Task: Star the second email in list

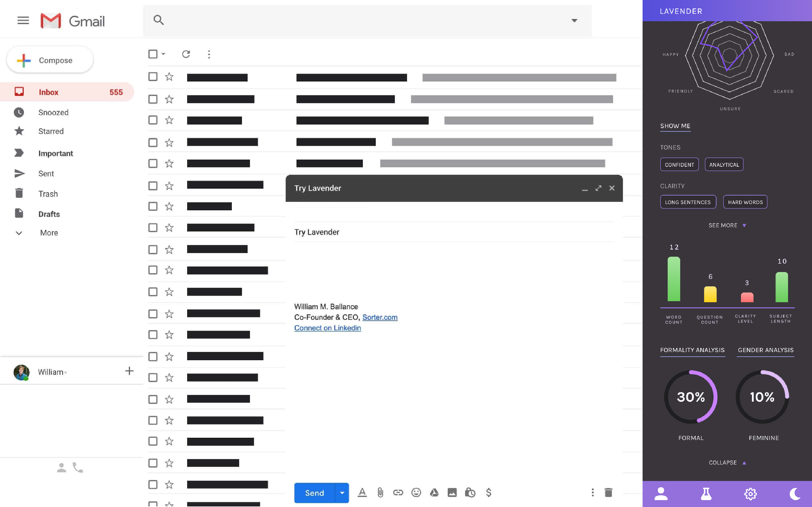Action: [169, 99]
